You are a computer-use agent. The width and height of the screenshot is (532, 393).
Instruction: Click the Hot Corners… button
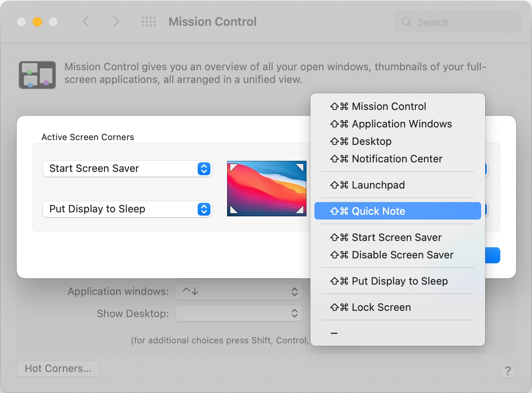point(58,369)
